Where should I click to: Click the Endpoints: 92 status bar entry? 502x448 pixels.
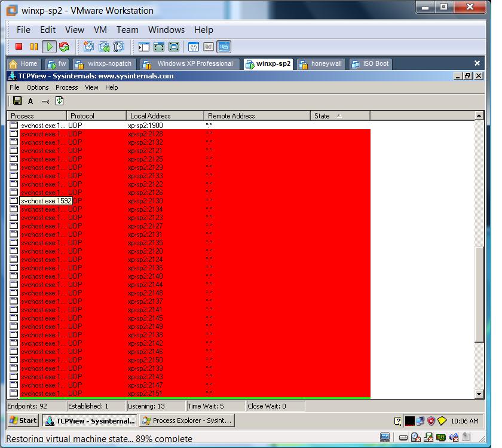coord(36,406)
